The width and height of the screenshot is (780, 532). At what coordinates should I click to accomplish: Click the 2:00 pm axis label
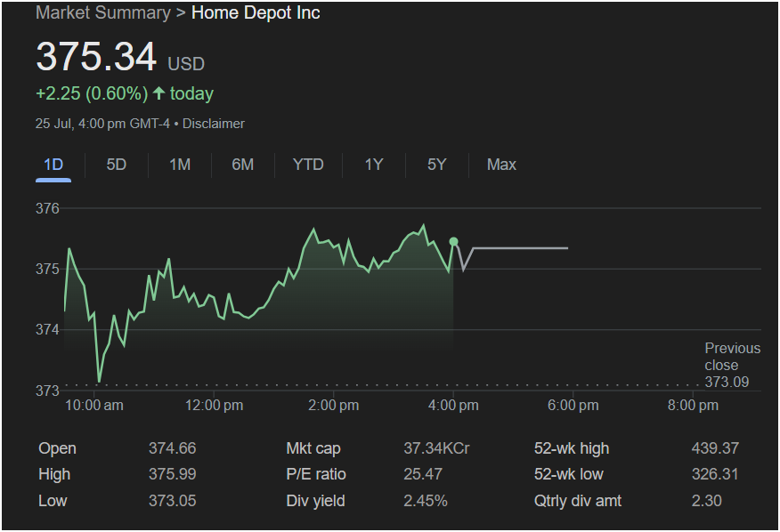click(x=333, y=406)
